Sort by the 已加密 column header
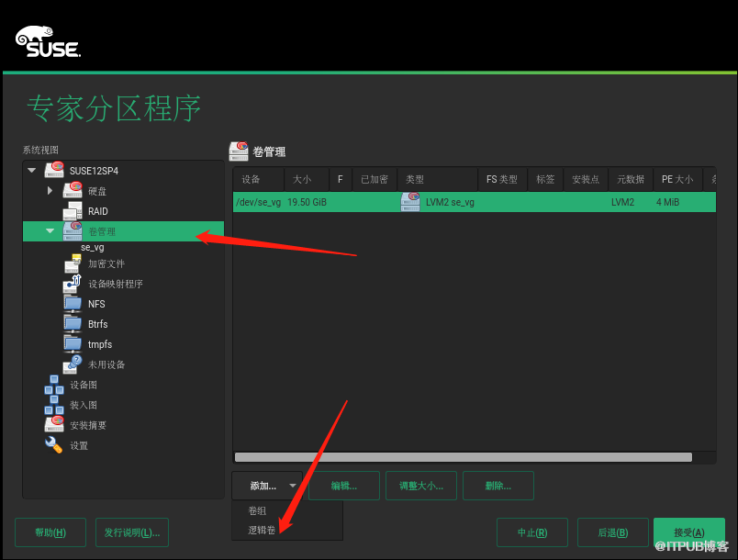 (x=375, y=179)
